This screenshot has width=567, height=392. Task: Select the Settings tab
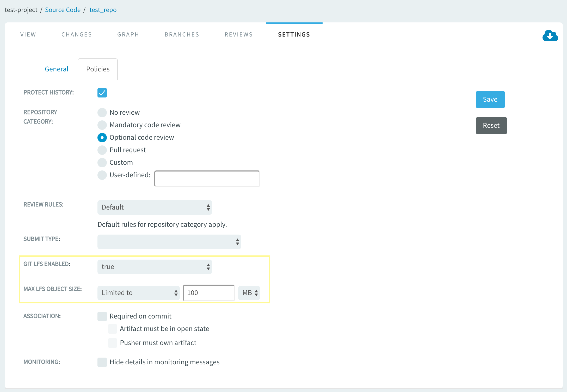point(294,34)
